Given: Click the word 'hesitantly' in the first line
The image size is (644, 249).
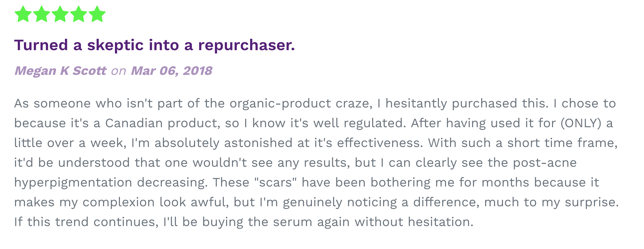Looking at the screenshot, I should click(x=416, y=104).
